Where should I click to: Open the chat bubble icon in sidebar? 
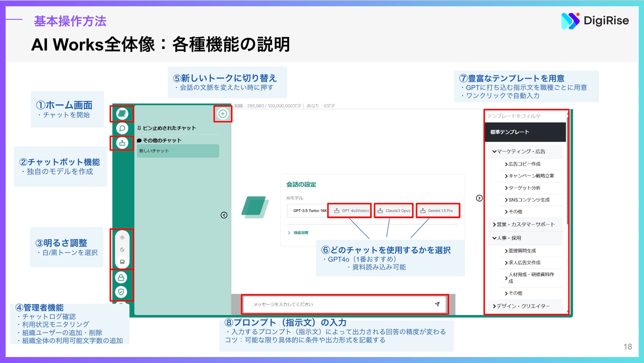(122, 128)
